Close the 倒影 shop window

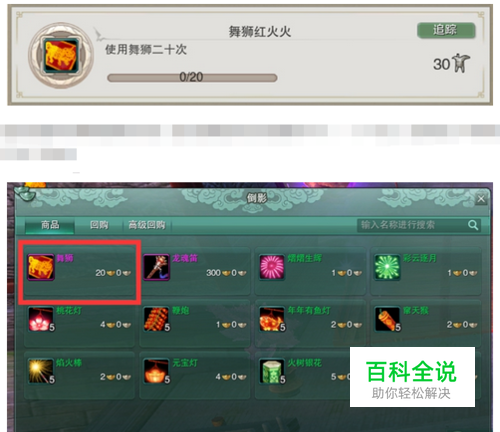pos(481,199)
